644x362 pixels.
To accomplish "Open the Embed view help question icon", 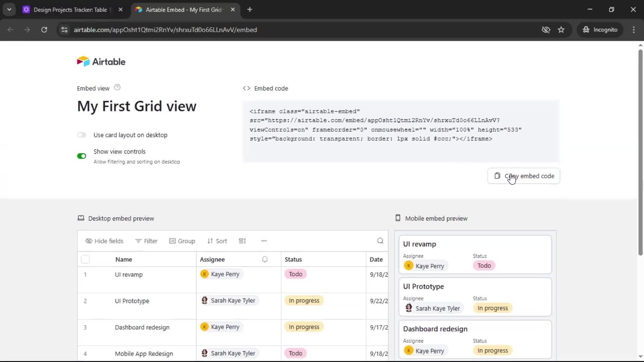I will (117, 87).
